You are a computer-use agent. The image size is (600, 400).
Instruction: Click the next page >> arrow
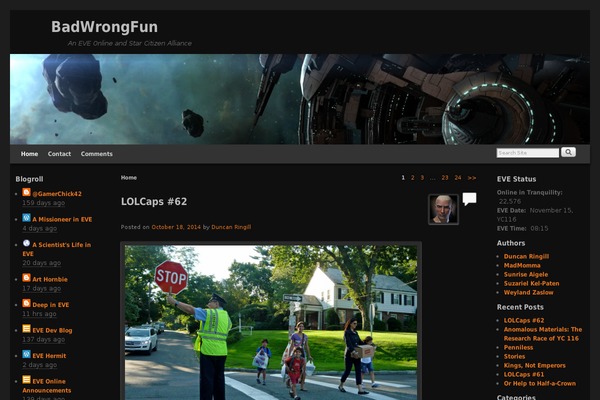tap(472, 178)
